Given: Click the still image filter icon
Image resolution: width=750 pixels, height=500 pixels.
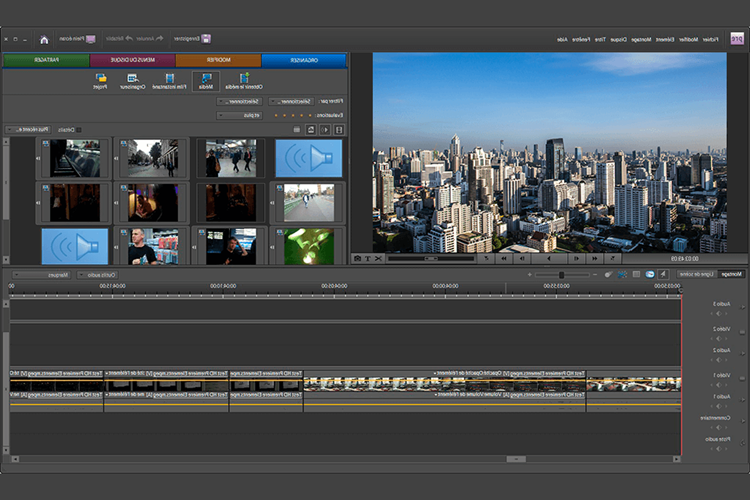Looking at the screenshot, I should (311, 130).
